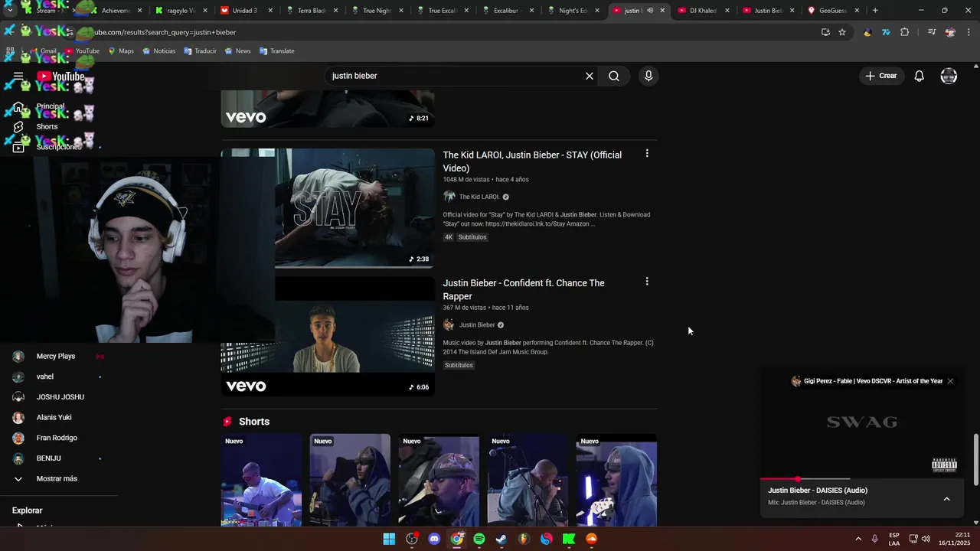
Task: Click the magnifier search button
Action: pyautogui.click(x=614, y=76)
